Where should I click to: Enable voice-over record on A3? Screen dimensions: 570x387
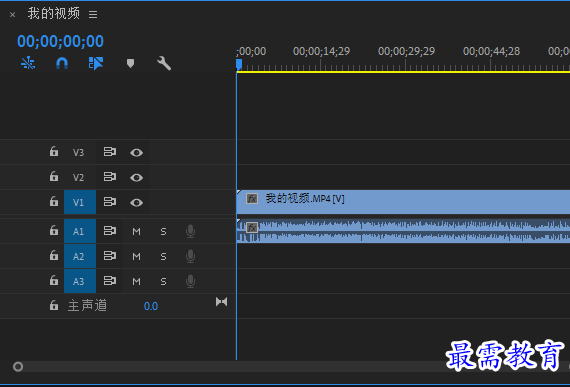click(190, 281)
